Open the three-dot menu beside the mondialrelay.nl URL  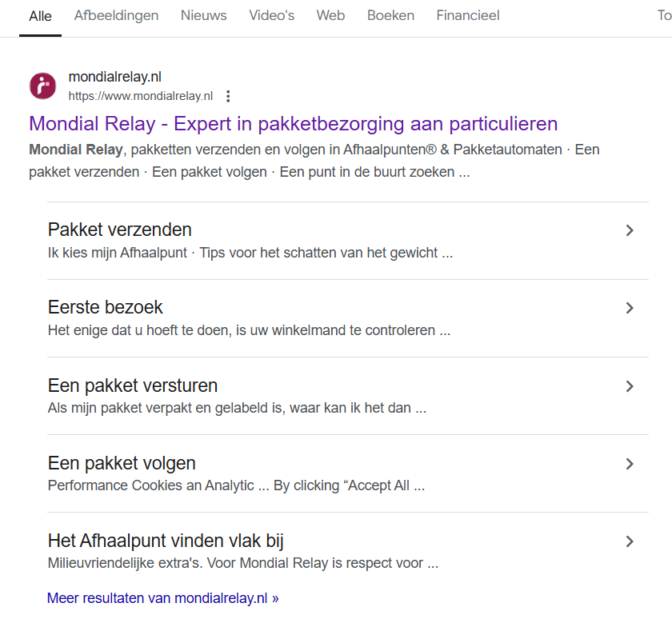(x=228, y=96)
